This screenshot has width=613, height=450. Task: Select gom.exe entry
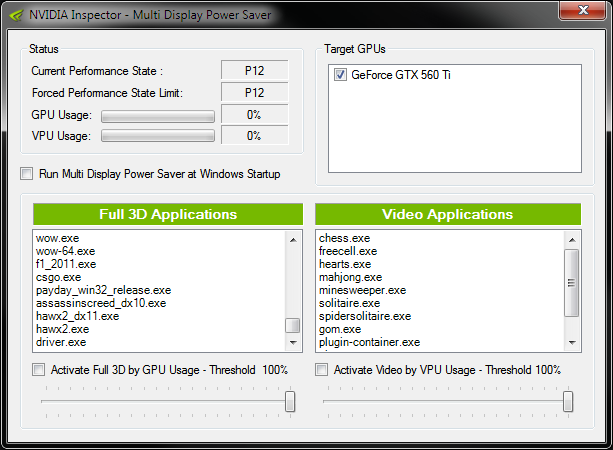point(340,329)
